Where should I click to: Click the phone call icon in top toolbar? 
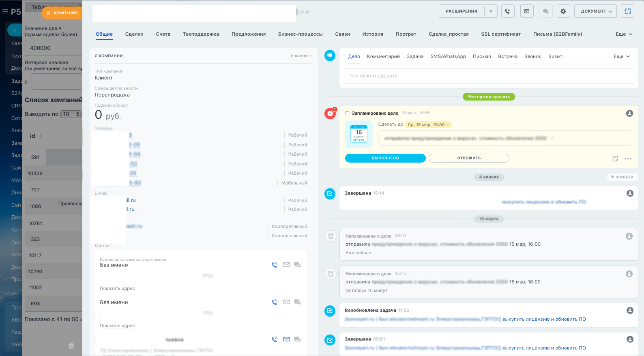coord(508,11)
